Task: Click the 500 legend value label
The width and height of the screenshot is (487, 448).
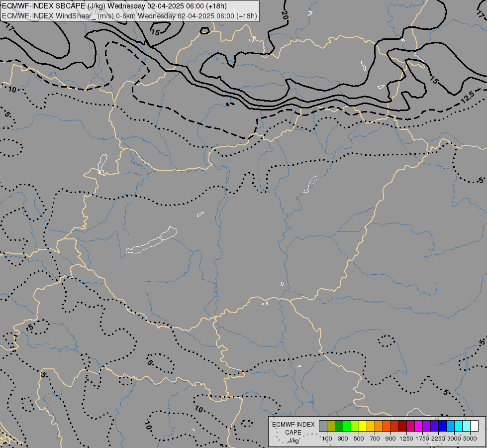Action: point(359,439)
